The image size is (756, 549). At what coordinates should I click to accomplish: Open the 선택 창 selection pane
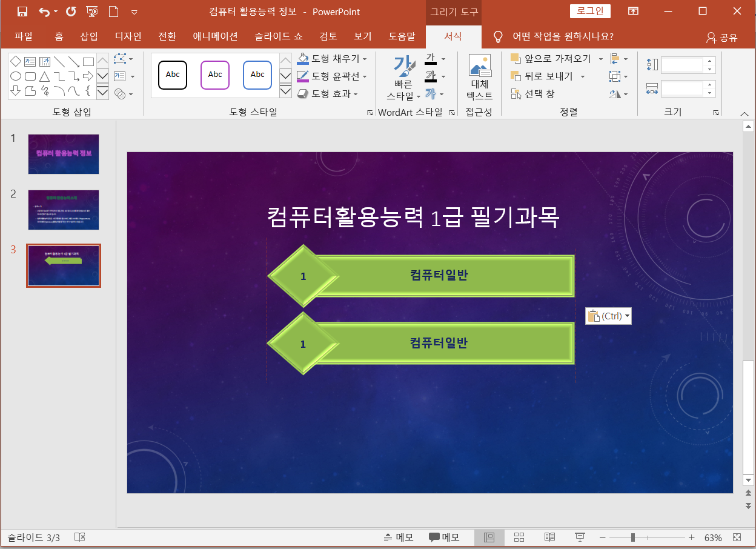[532, 94]
